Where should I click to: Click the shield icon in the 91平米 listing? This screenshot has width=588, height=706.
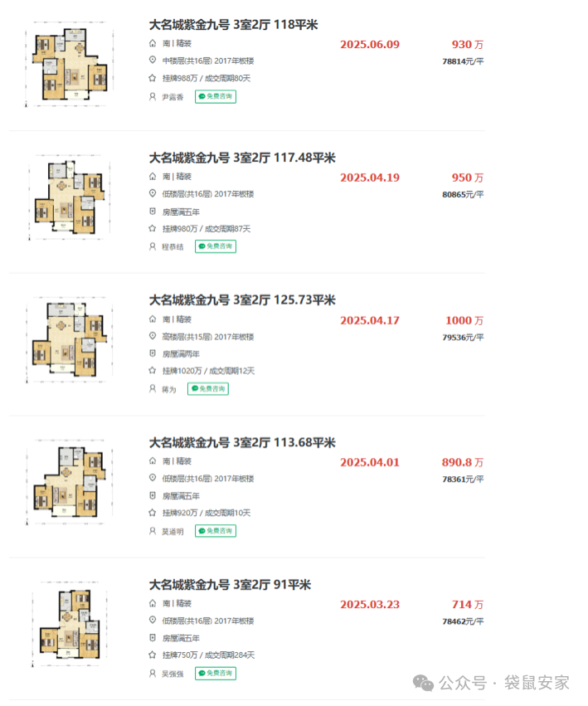click(x=152, y=638)
